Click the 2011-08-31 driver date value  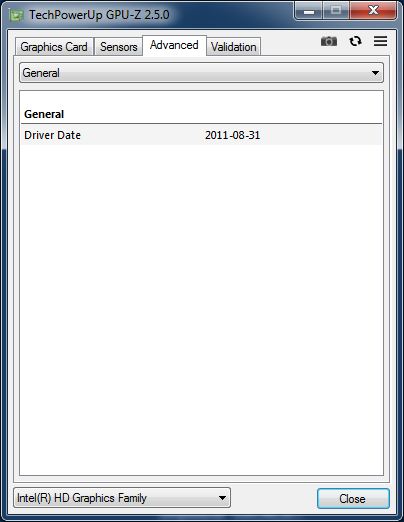pyautogui.click(x=232, y=135)
